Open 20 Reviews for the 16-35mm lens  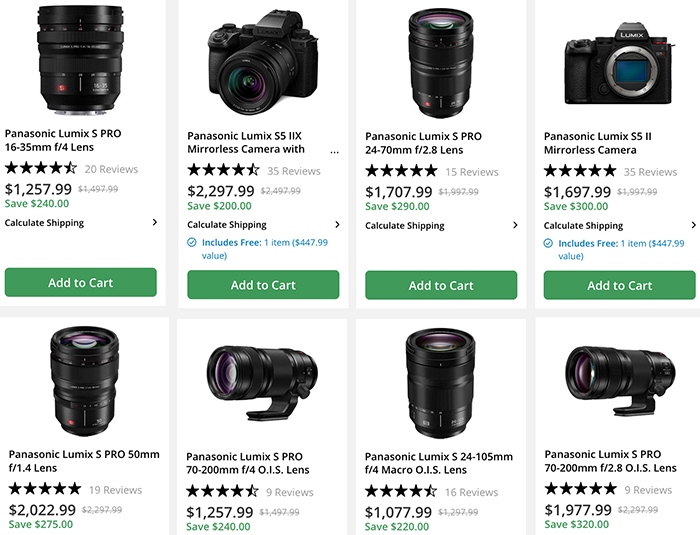(111, 169)
